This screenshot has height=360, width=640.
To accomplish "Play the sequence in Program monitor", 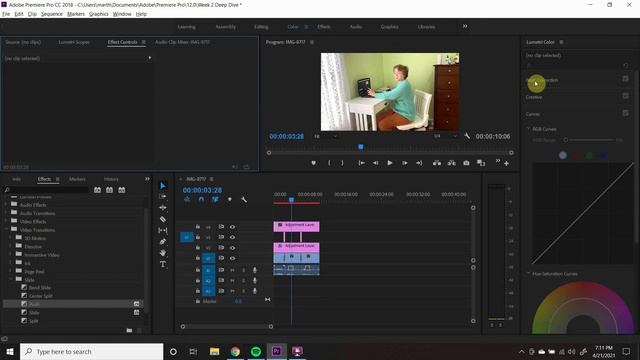I will (x=390, y=163).
